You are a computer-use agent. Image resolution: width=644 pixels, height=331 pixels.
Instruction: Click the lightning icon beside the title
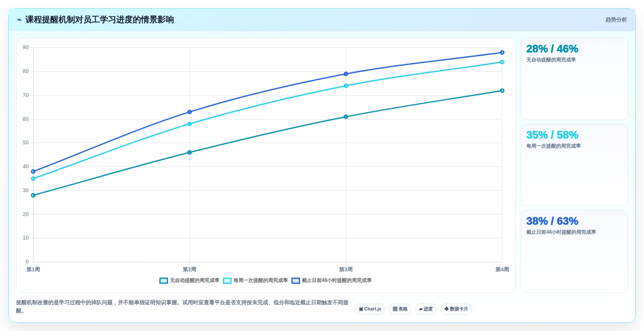pos(19,20)
